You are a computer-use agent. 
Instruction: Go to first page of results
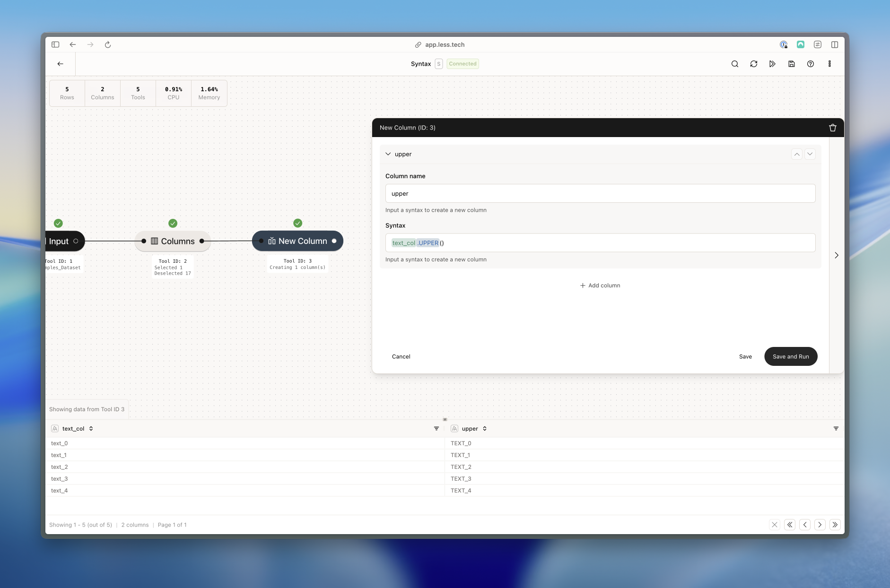coord(790,525)
